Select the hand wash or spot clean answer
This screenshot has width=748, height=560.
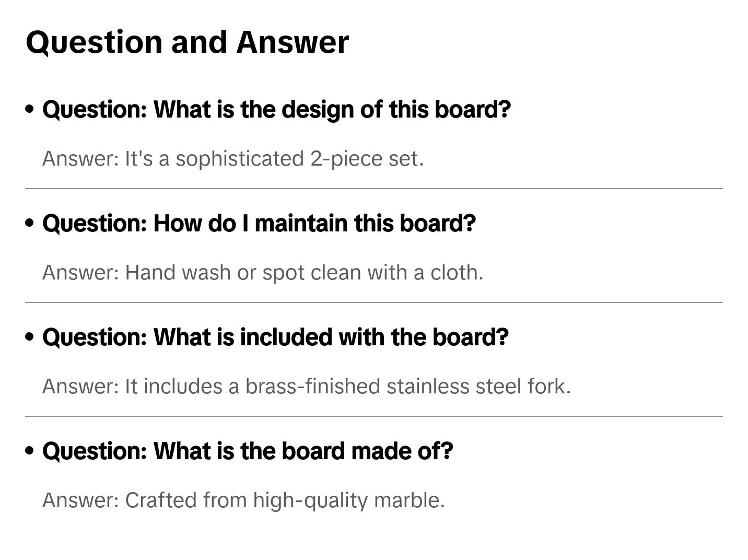tap(263, 273)
